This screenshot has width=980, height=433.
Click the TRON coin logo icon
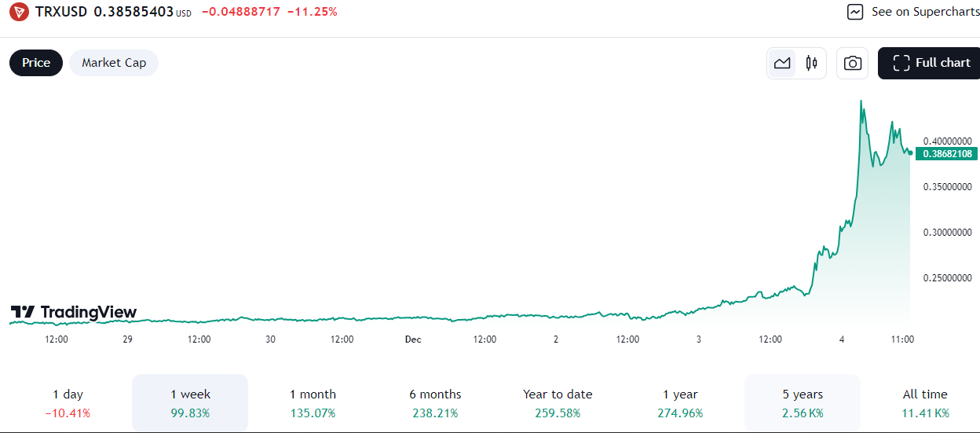(x=19, y=12)
